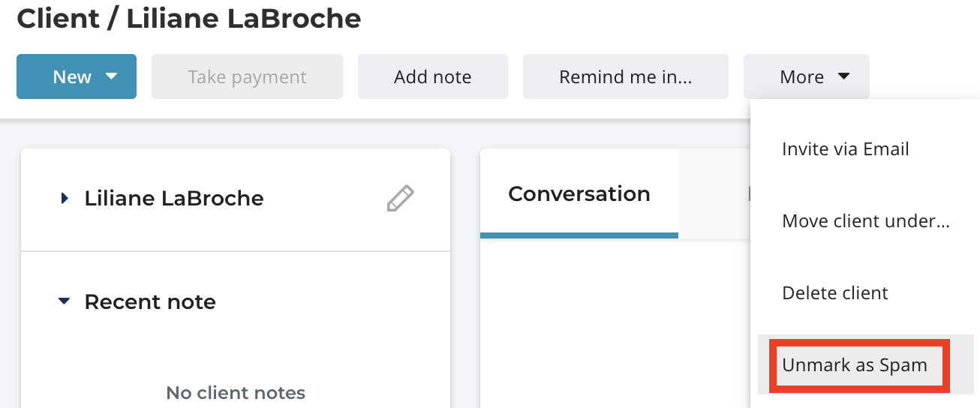Collapse the Recent note section triangle

(x=64, y=301)
